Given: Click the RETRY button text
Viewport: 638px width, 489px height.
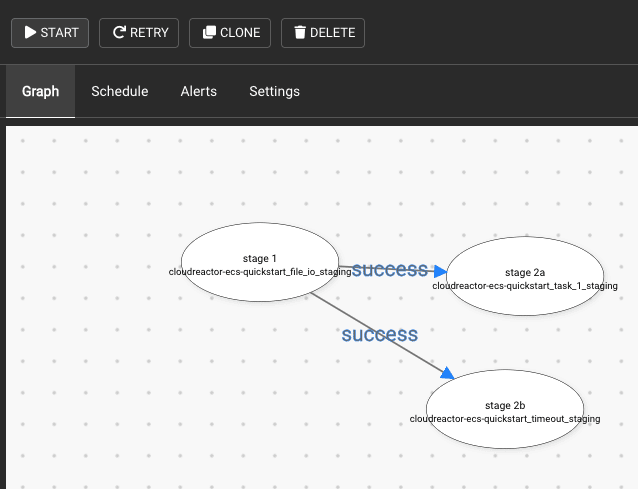Looking at the screenshot, I should click(x=149, y=33).
